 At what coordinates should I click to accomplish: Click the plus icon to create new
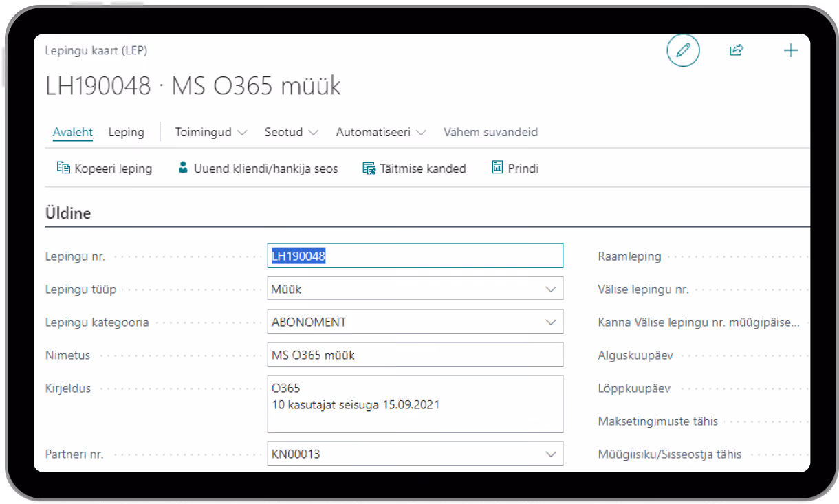pos(791,50)
